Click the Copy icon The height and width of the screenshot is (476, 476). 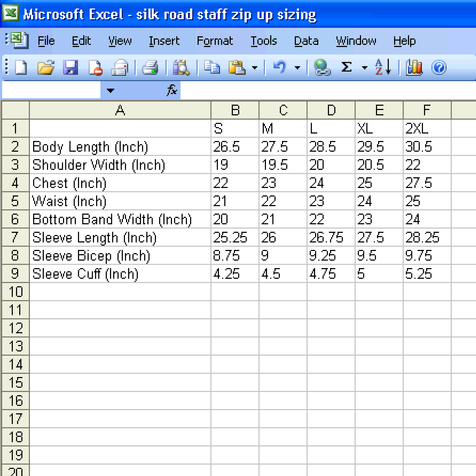click(212, 67)
